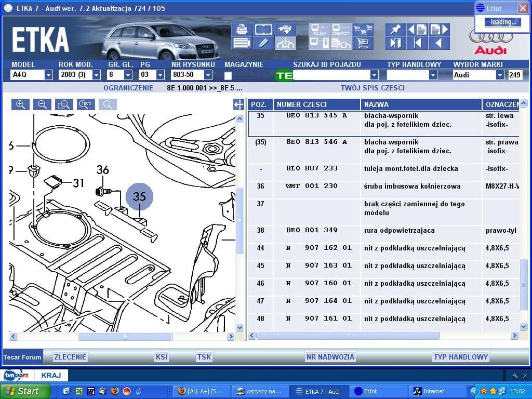Screen dimensions: 532x399
Task: Click the zoom region magnifier icon
Action: coord(64,104)
